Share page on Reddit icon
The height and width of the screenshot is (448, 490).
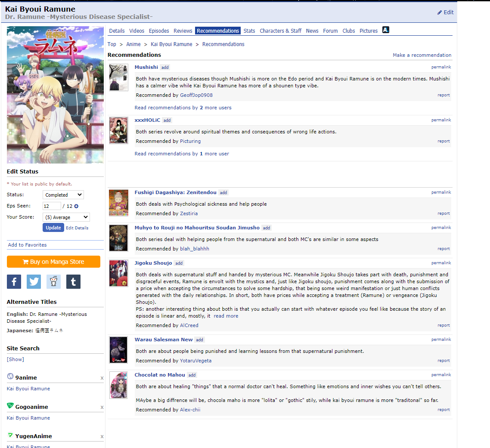click(x=53, y=282)
